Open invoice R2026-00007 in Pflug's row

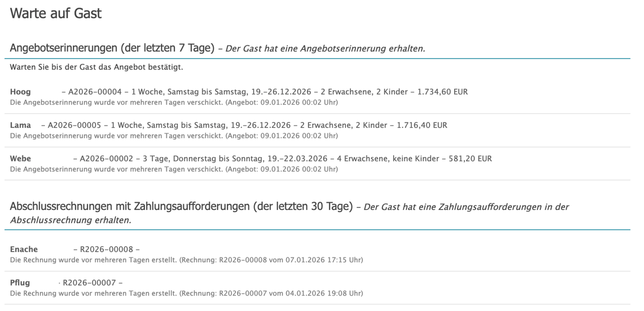tap(89, 283)
